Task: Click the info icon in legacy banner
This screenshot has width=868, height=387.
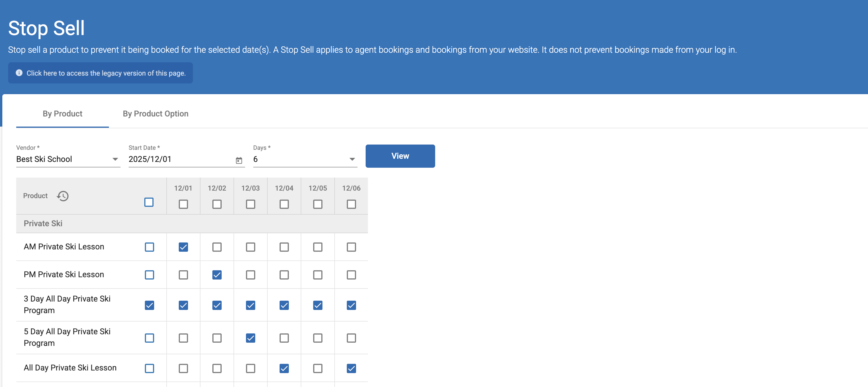Action: 19,73
